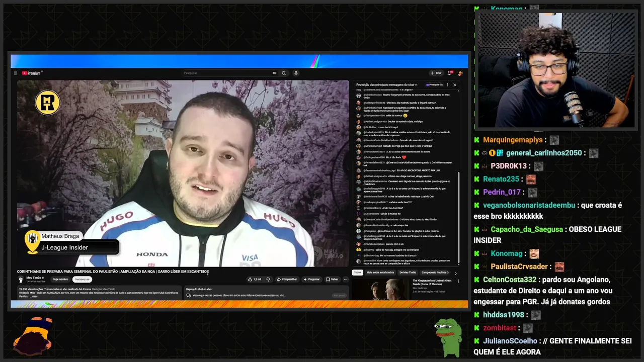
Task: Click the Seja membro button
Action: (60, 280)
